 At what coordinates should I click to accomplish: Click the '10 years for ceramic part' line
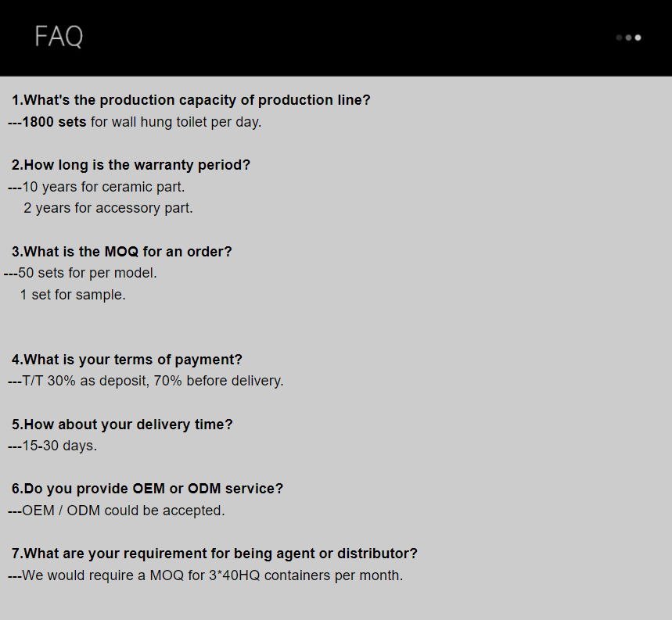pos(103,187)
